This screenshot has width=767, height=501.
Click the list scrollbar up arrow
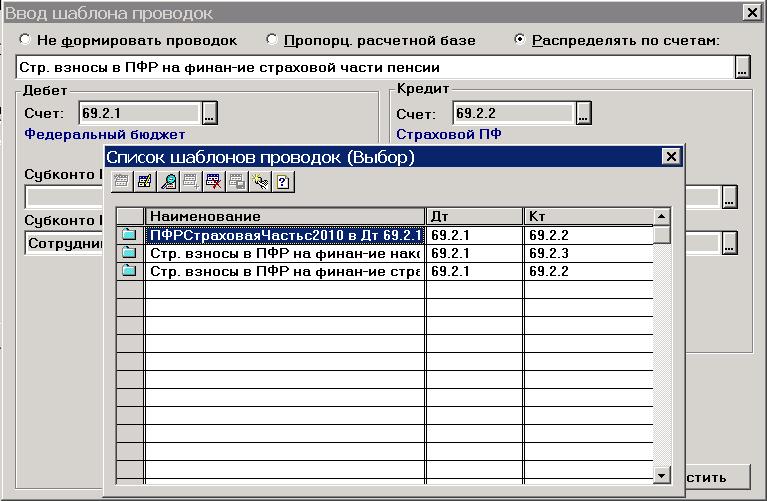(661, 216)
